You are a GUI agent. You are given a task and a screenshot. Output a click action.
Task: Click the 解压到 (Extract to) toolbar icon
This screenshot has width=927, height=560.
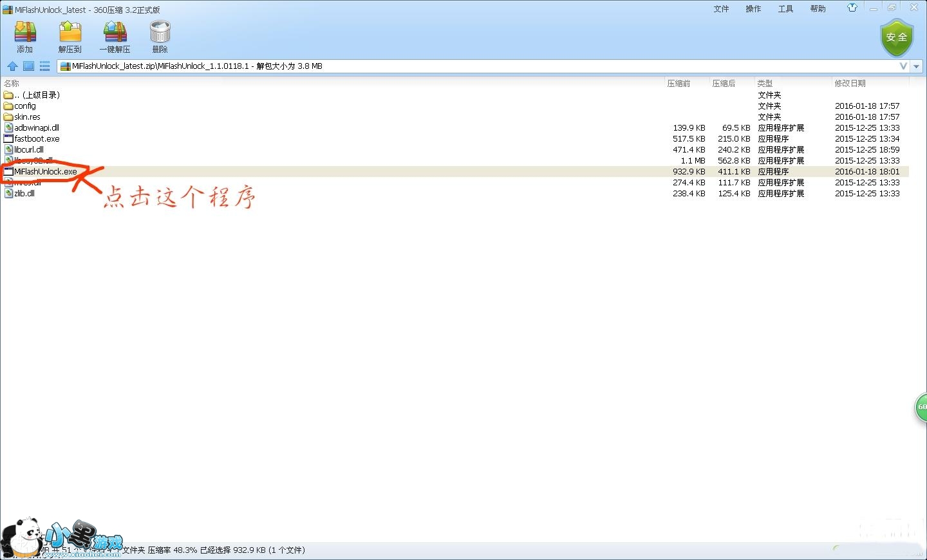(70, 33)
